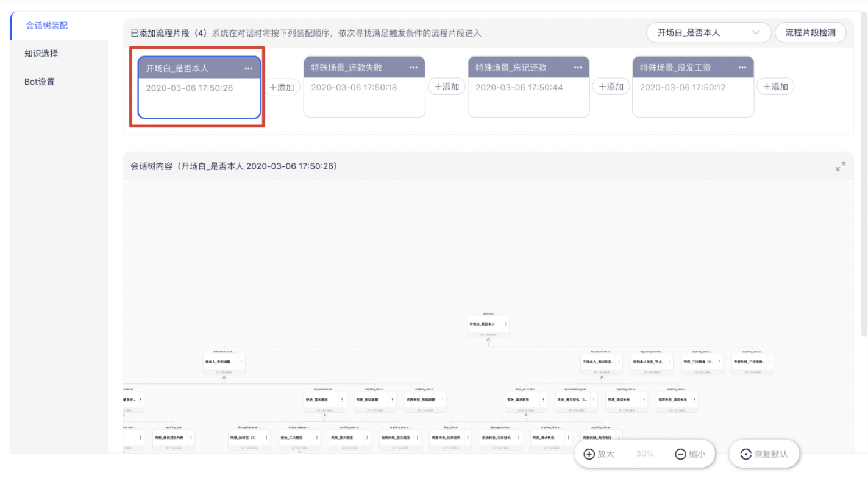This screenshot has height=478, width=868.
Task: Select the 特殊场景_还款失败 fragment card
Action: point(365,87)
